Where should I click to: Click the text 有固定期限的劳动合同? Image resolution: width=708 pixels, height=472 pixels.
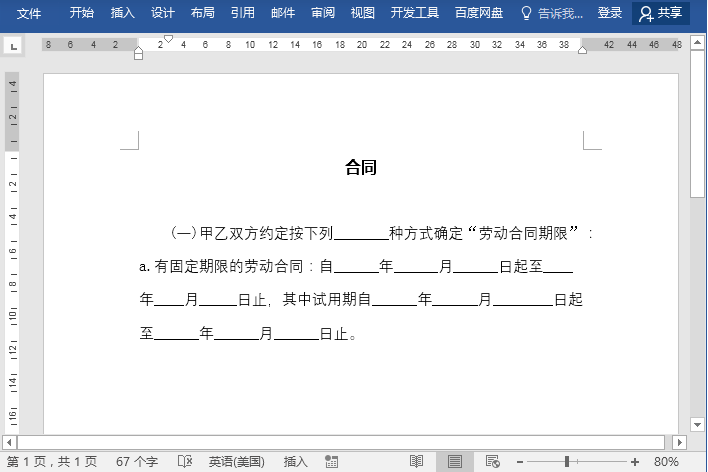228,266
